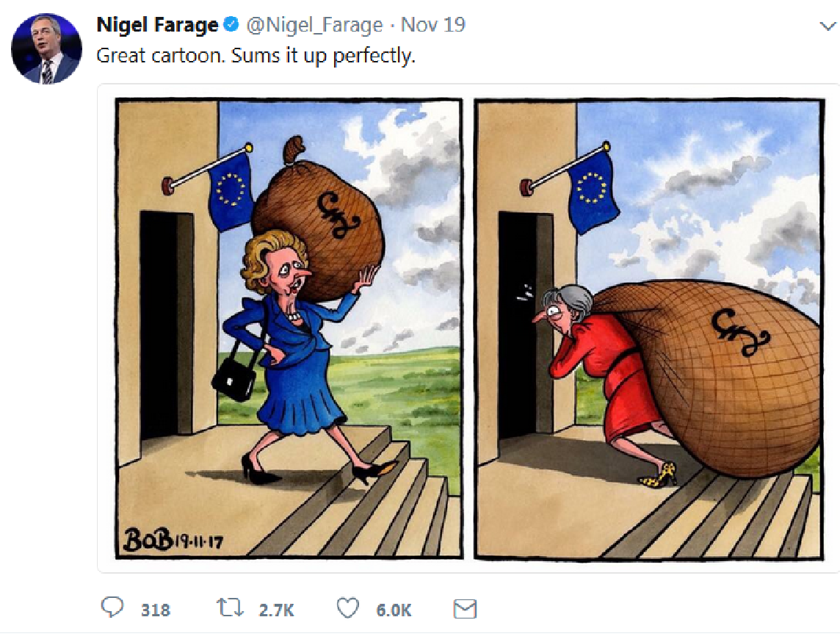Open the Nigel Farage display name link
This screenshot has height=642, width=840.
click(x=157, y=25)
